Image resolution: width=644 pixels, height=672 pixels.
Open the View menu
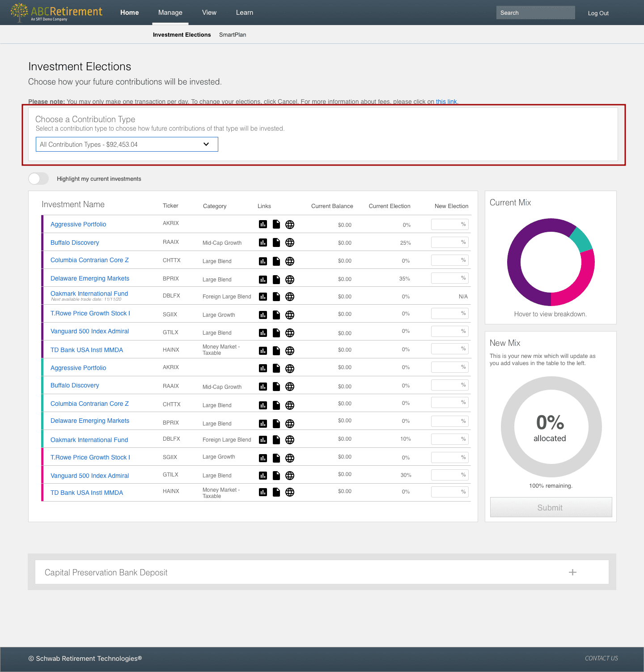209,13
